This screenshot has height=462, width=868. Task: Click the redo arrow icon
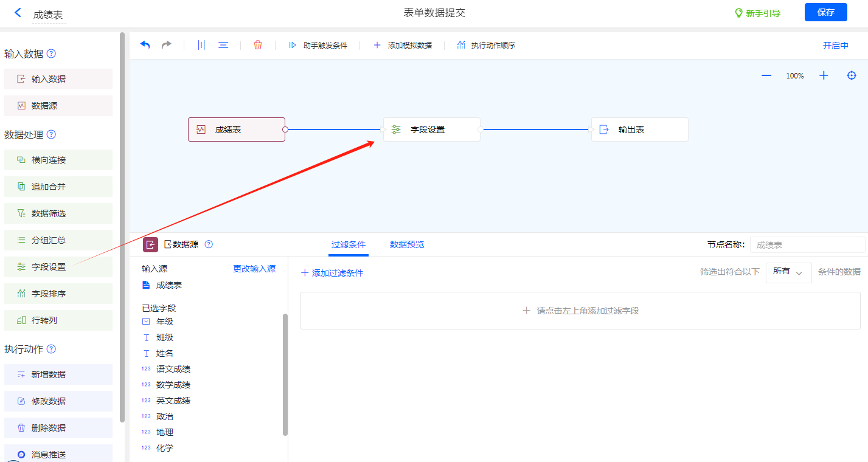pos(166,45)
